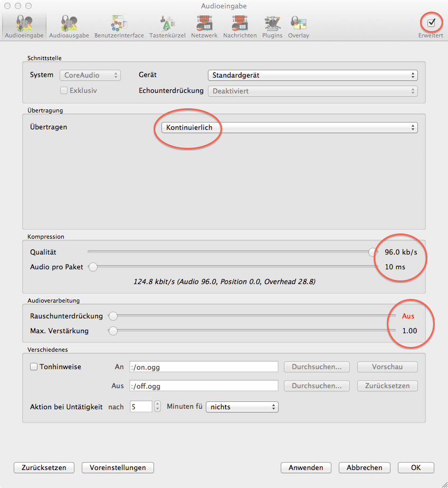Expand the Gerät dropdown showing Standardgerät
The image size is (448, 488).
(x=312, y=75)
